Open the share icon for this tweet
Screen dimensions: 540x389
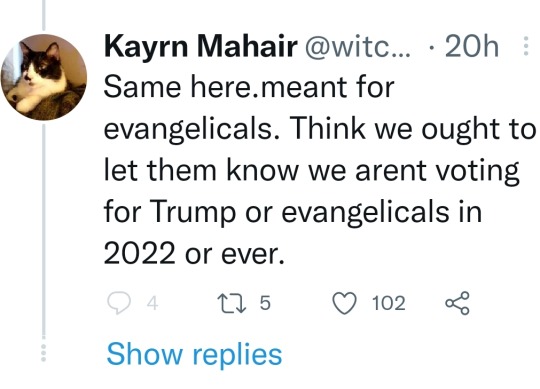click(457, 303)
